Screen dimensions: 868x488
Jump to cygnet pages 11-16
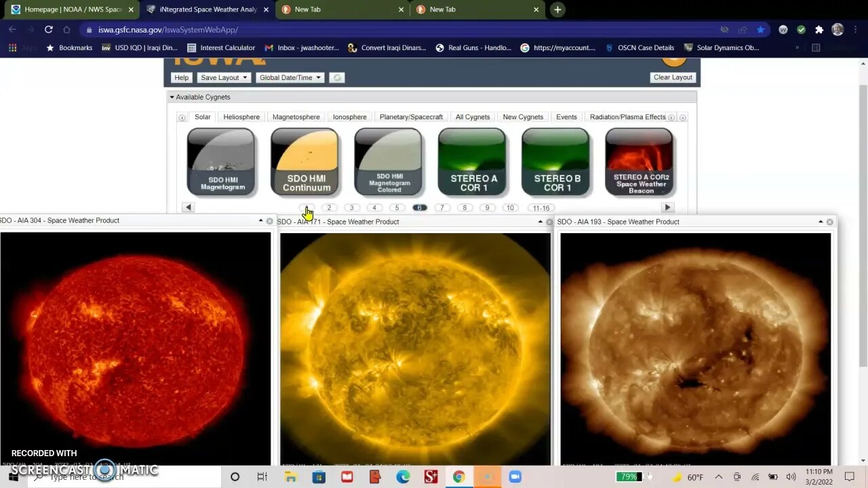pyautogui.click(x=541, y=208)
